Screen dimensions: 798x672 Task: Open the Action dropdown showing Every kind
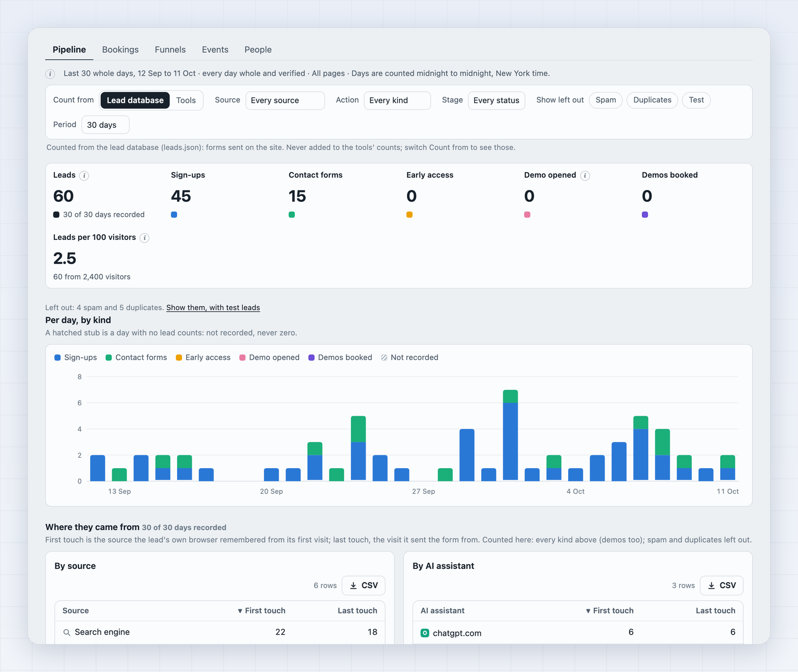(x=397, y=101)
